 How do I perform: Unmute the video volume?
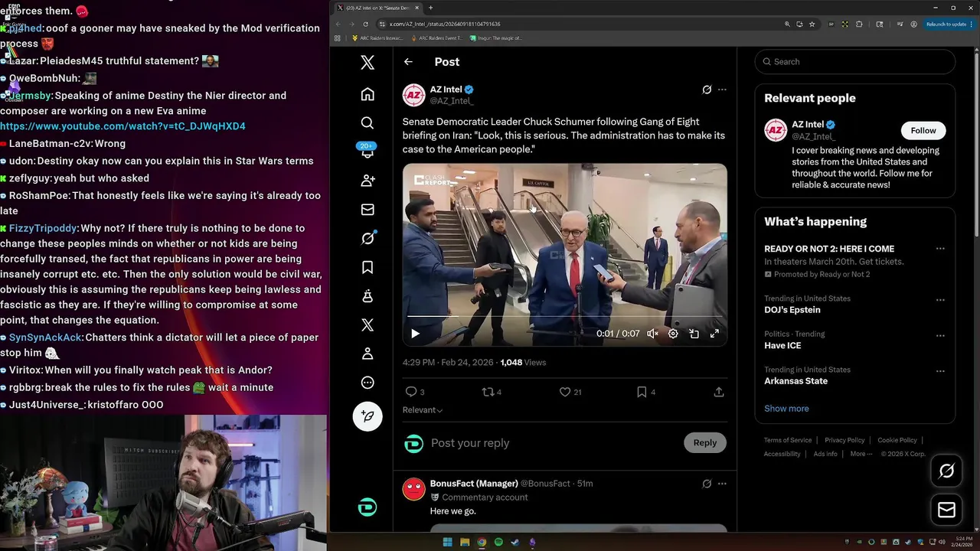[x=652, y=334]
